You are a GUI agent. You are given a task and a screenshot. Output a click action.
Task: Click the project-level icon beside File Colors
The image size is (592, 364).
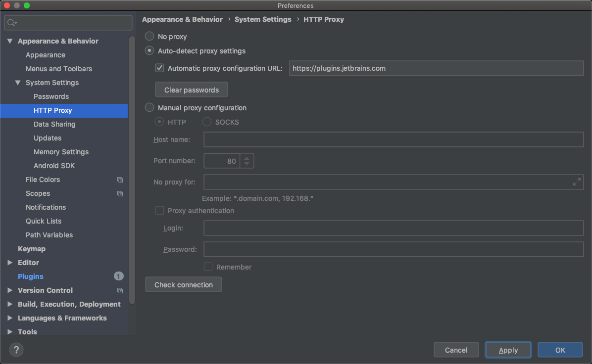pyautogui.click(x=120, y=180)
